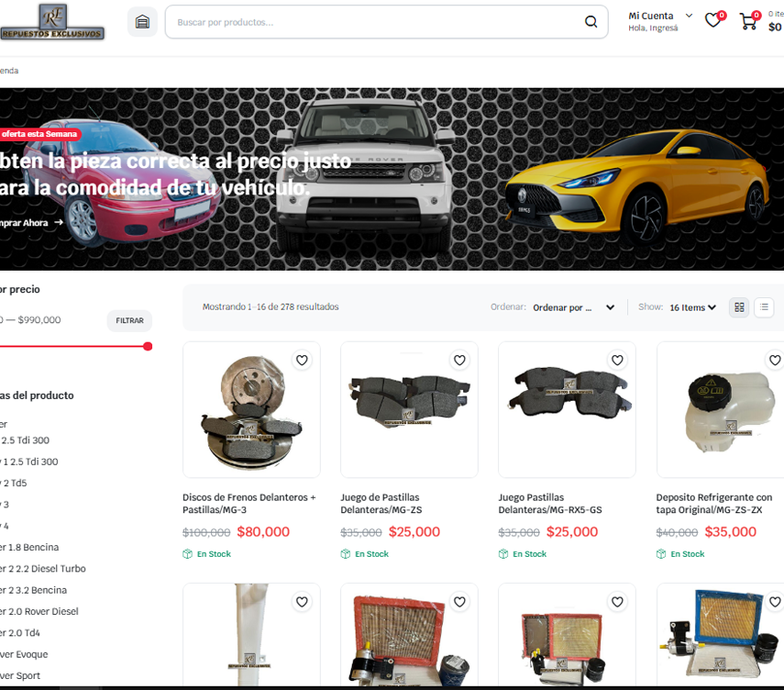Image resolution: width=784 pixels, height=690 pixels.
Task: Open the brake discs product thumbnail
Action: (x=251, y=410)
